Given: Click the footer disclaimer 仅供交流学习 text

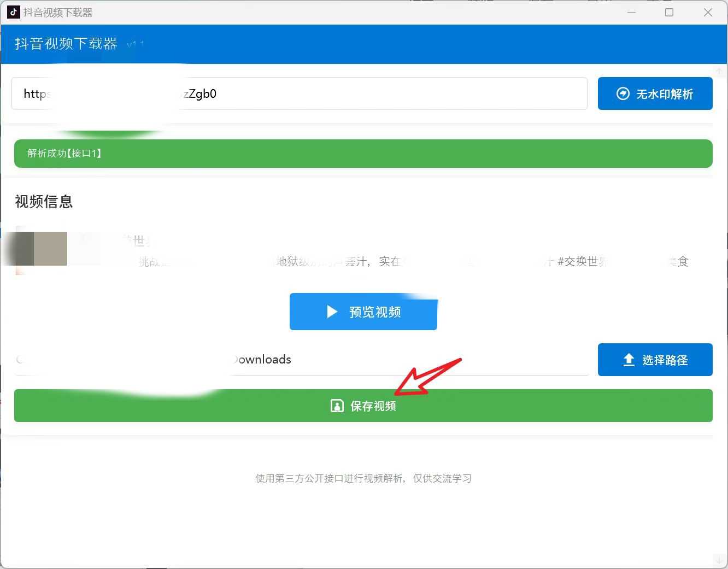Looking at the screenshot, I should (442, 478).
